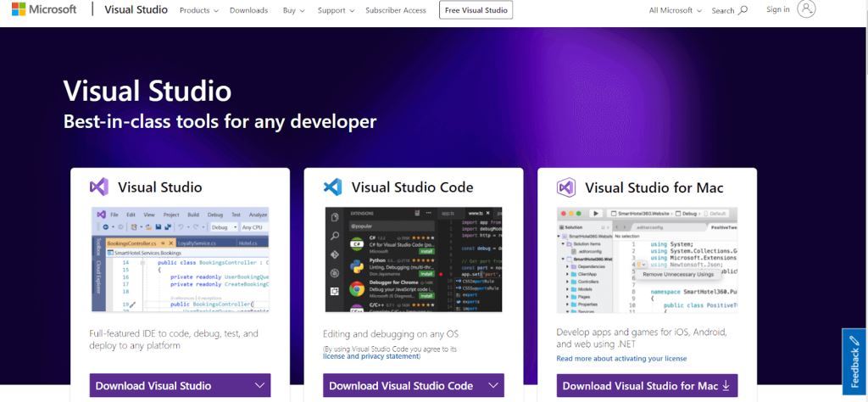Expand the Buy menu
868x402 pixels.
[292, 10]
